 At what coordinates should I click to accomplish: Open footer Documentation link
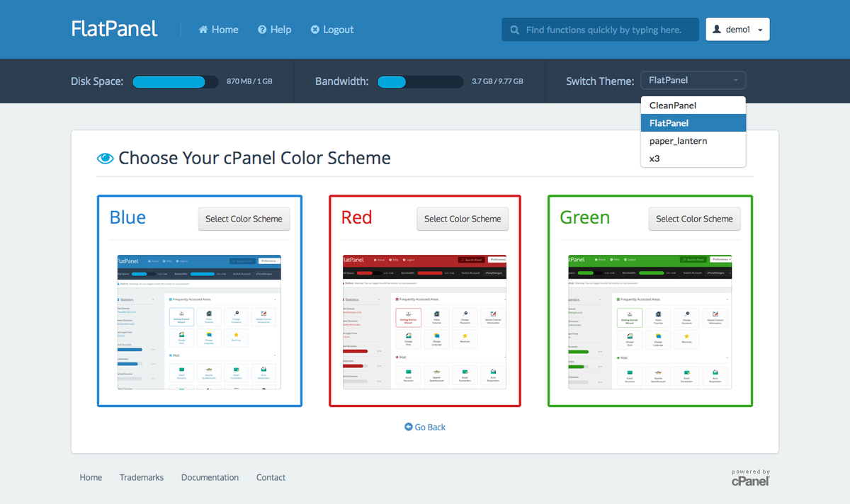click(210, 477)
